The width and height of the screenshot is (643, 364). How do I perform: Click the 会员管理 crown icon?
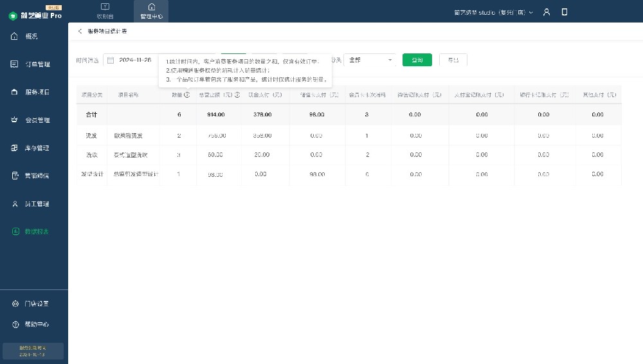coord(15,120)
